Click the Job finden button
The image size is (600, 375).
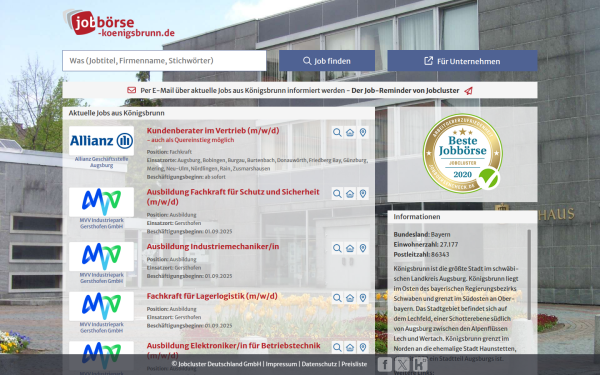[327, 61]
